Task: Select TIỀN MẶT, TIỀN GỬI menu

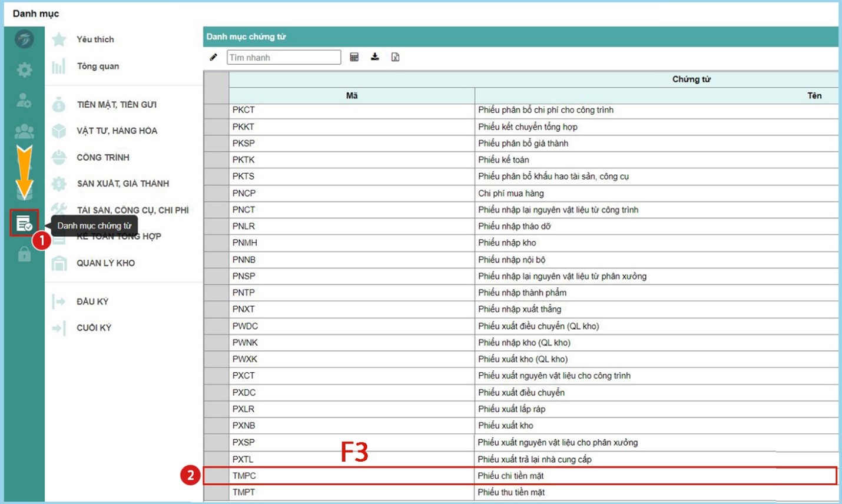Action: (x=116, y=105)
